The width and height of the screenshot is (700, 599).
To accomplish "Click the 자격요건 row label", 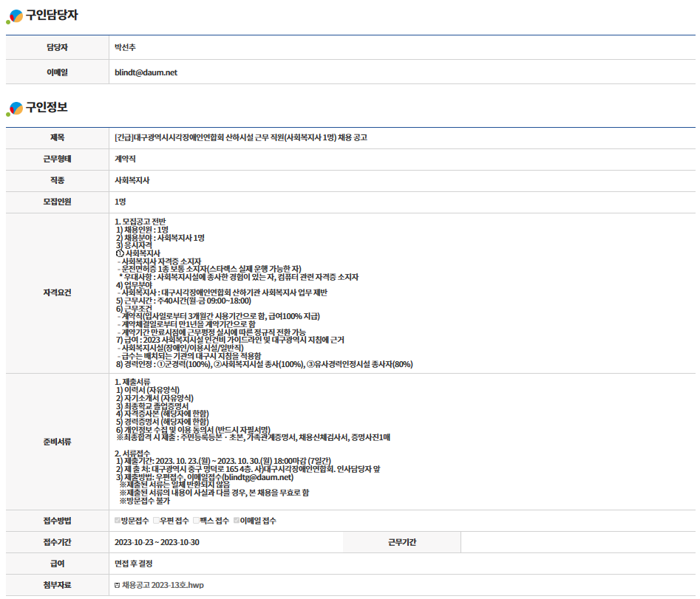I will 57,292.
